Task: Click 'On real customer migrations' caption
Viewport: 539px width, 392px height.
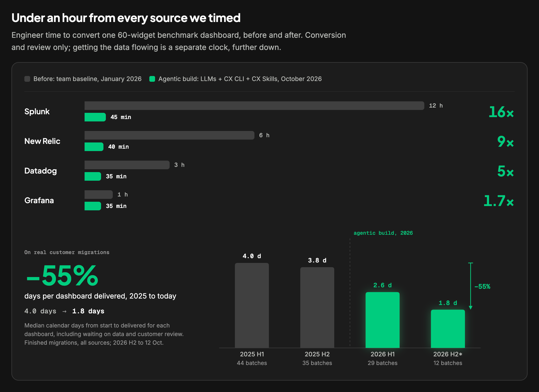Action: click(67, 252)
